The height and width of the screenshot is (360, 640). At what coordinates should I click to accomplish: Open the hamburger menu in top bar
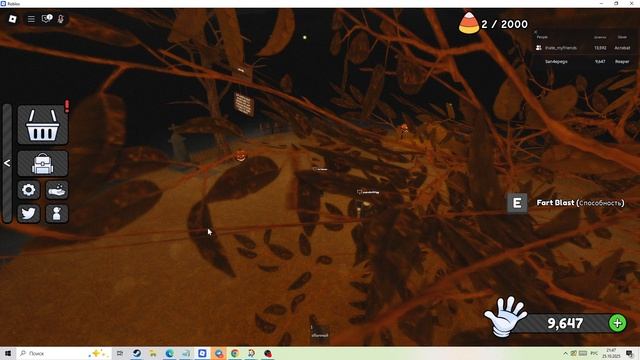[x=31, y=19]
